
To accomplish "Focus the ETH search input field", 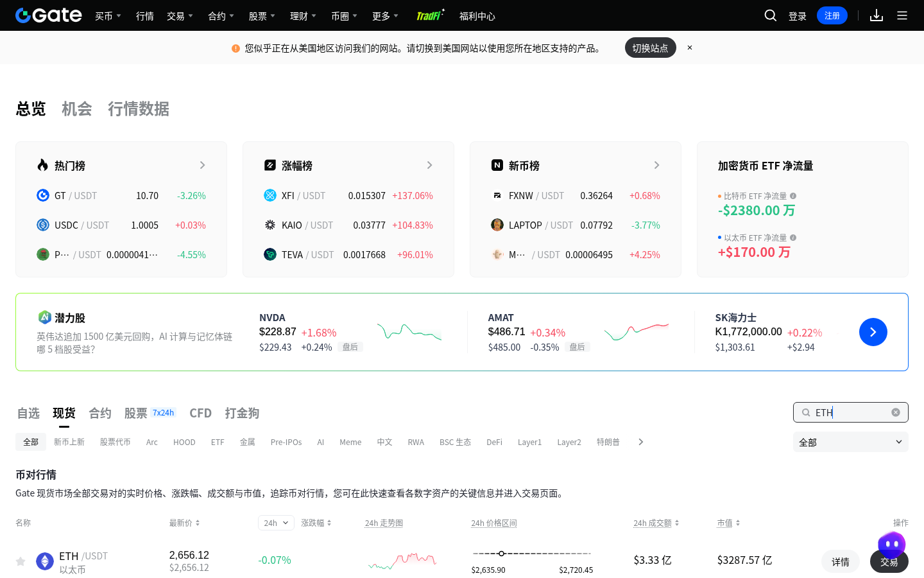I will pos(851,412).
